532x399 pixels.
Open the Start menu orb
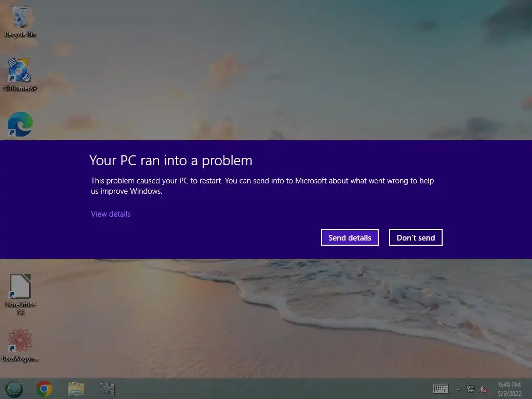pos(14,389)
